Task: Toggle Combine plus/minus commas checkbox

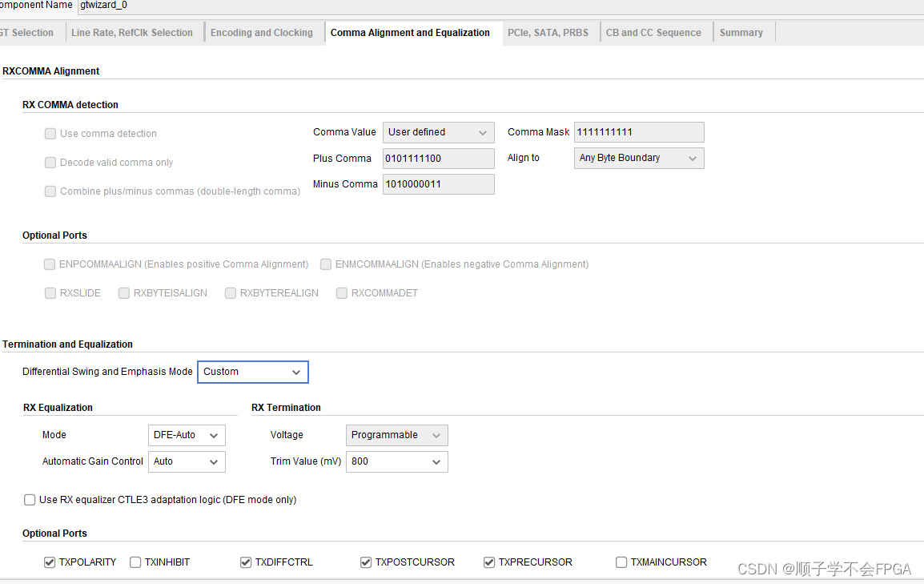Action: pos(50,191)
